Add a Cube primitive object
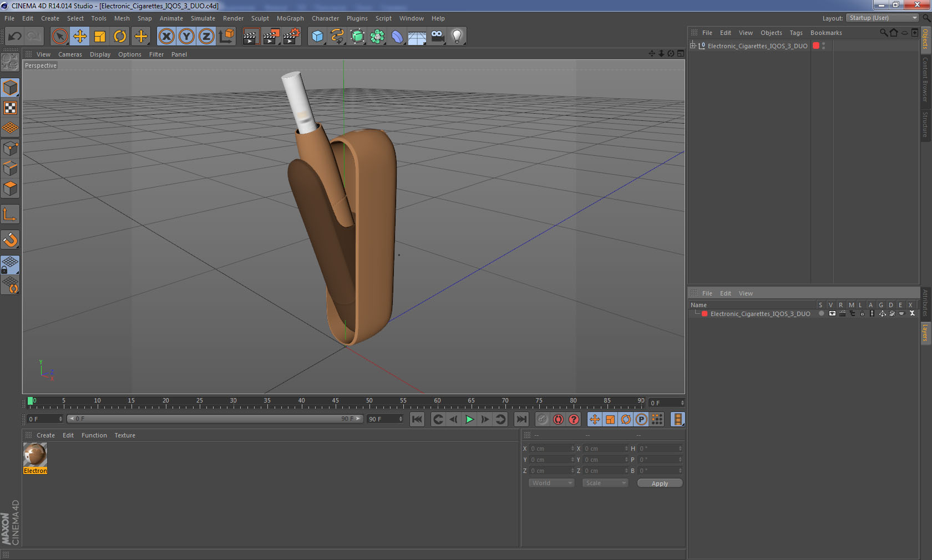 [317, 37]
